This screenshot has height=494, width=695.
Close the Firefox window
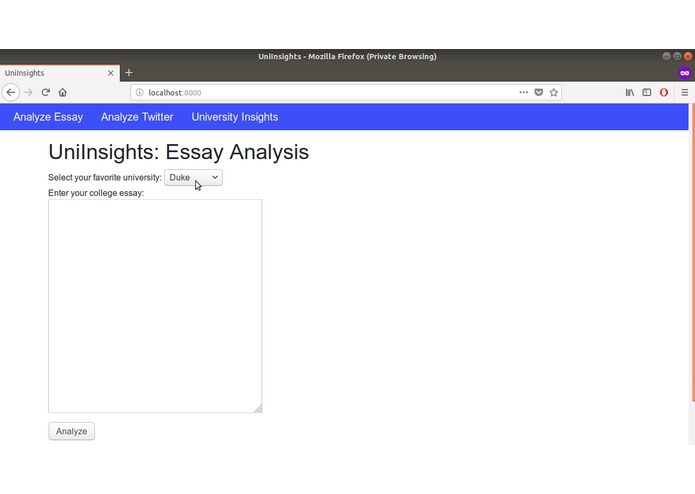click(x=688, y=56)
